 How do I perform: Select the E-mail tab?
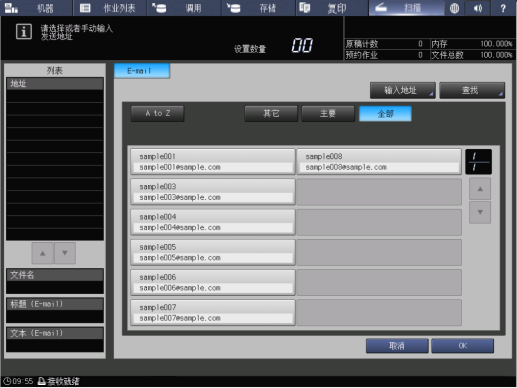tap(142, 71)
